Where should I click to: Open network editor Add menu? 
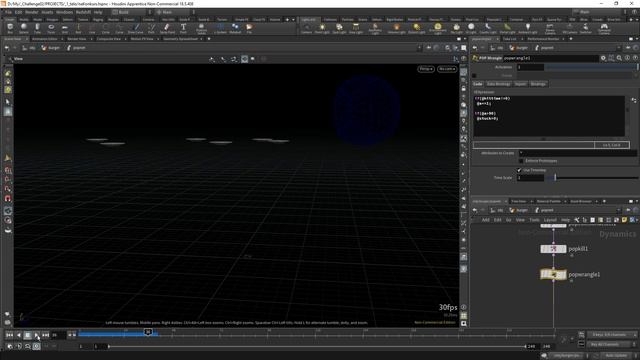(x=485, y=220)
